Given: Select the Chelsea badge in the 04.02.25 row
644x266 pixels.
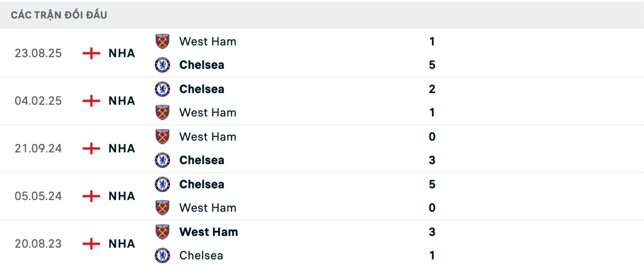Looking at the screenshot, I should tap(162, 89).
